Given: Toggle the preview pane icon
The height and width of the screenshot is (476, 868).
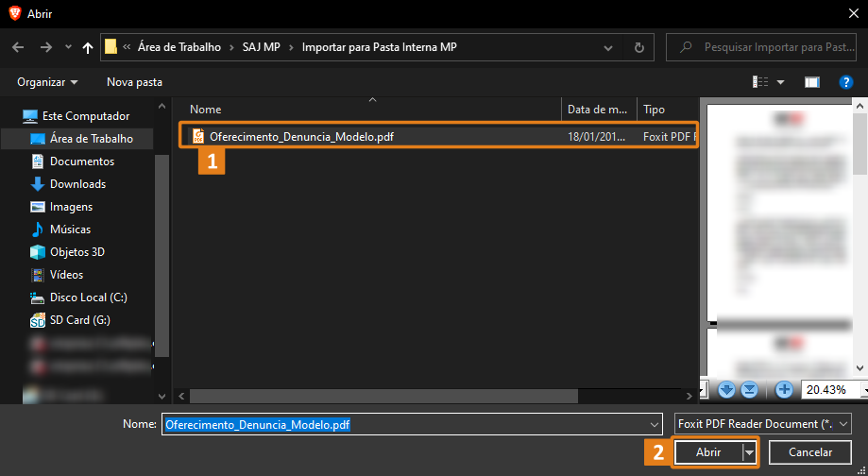Looking at the screenshot, I should (811, 82).
